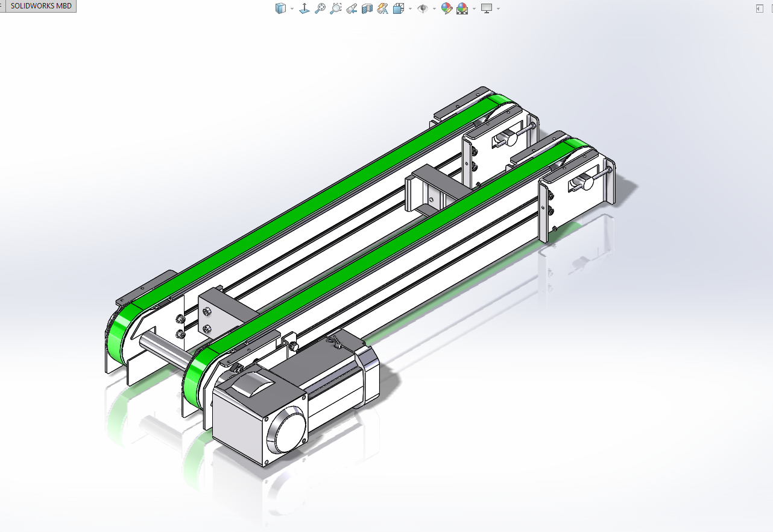Click the Hide/Show Items eye icon
Image resolution: width=773 pixels, height=532 pixels.
pyautogui.click(x=423, y=8)
